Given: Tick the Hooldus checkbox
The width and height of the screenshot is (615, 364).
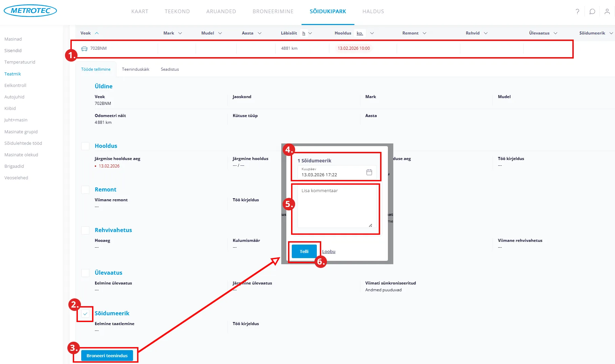Looking at the screenshot, I should pos(85,146).
